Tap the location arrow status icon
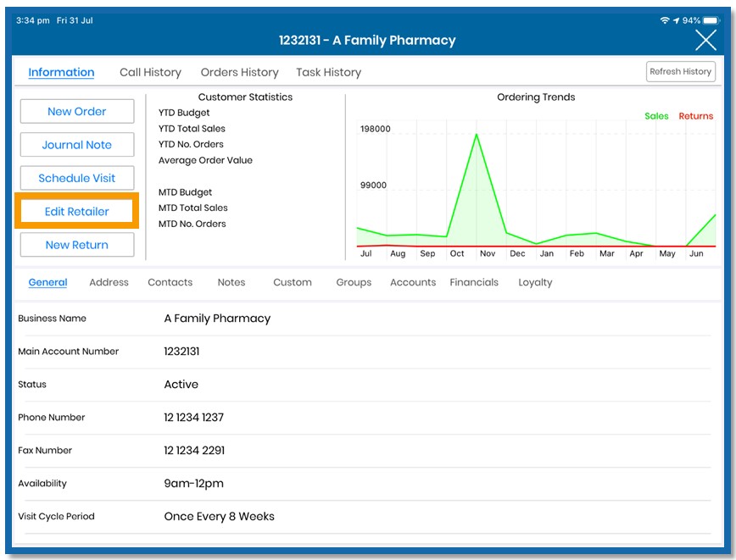Image resolution: width=736 pixels, height=560 pixels. (x=676, y=20)
